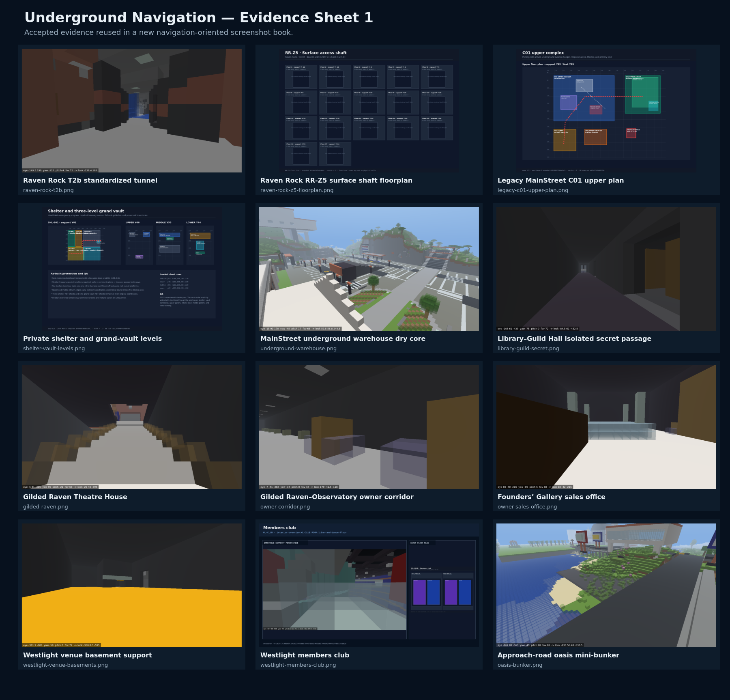Click the 'Accepted evidence reused' subtitle line
The image size is (730, 700).
[x=159, y=32]
